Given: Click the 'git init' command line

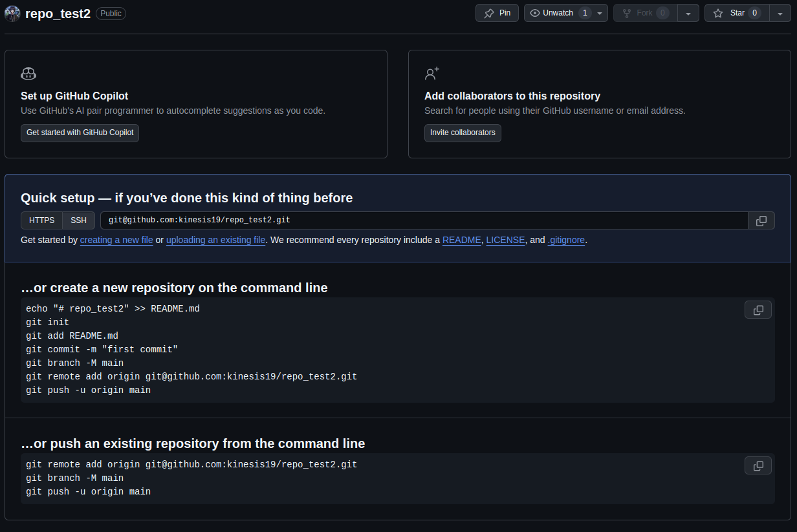Looking at the screenshot, I should click(x=47, y=322).
